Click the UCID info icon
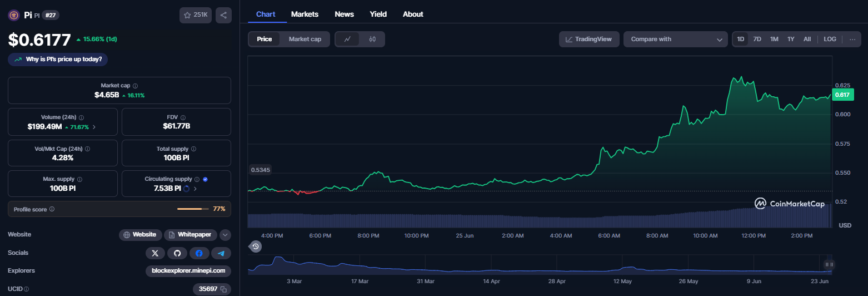The width and height of the screenshot is (868, 296). click(x=26, y=289)
